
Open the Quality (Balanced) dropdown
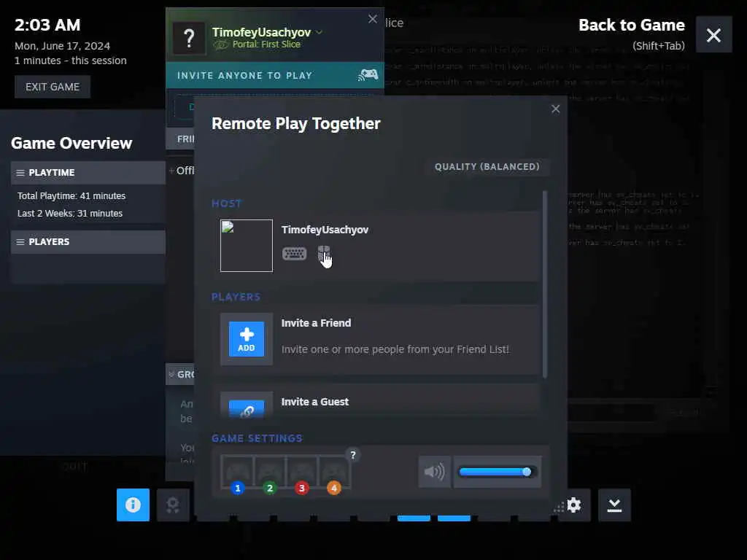[487, 167]
